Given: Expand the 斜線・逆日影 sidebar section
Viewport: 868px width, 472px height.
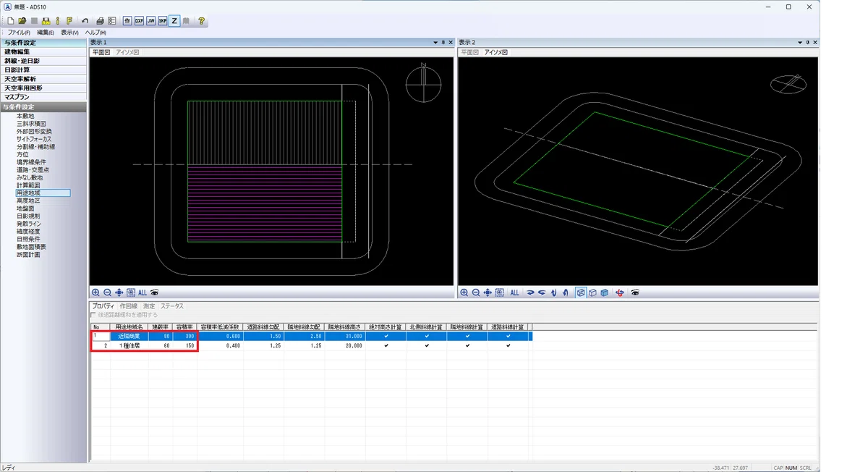Looking at the screenshot, I should click(43, 61).
